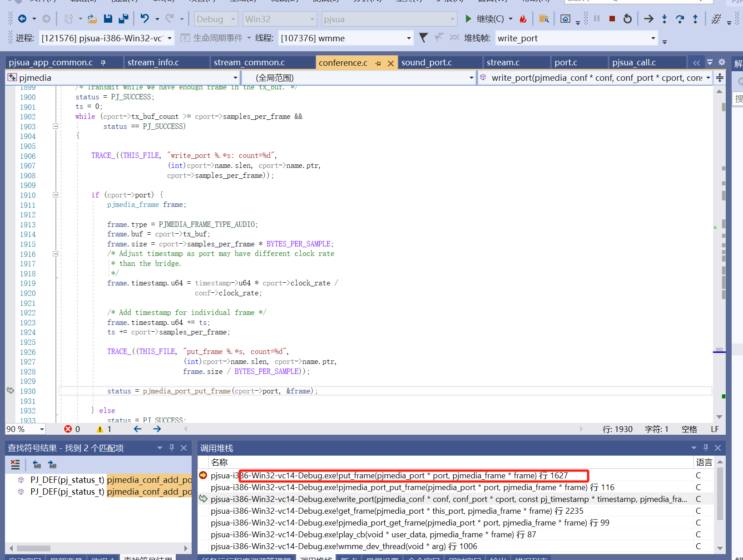The width and height of the screenshot is (743, 560).
Task: Collapse the while block at line 1903
Action: (x=55, y=126)
